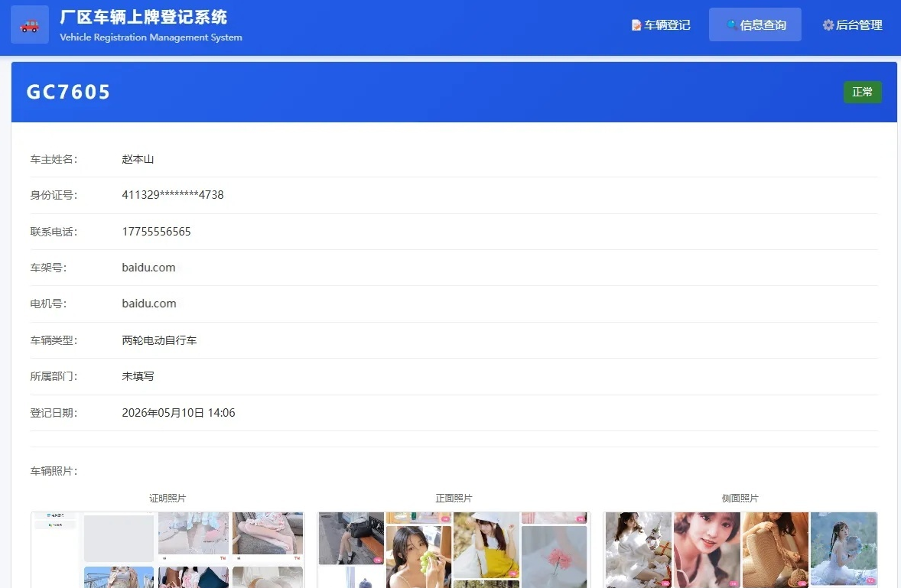This screenshot has height=588, width=901.
Task: Click the 联系电话 field label
Action: click(x=54, y=232)
